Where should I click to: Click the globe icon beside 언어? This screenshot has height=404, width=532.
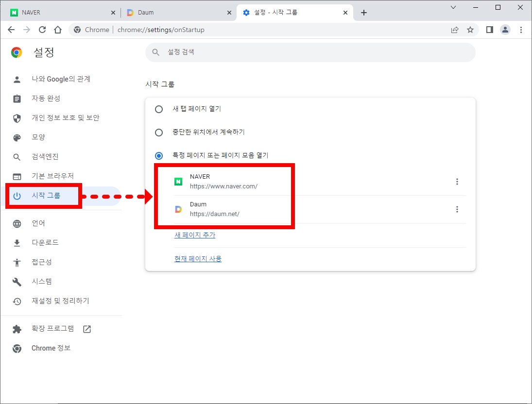tap(17, 224)
